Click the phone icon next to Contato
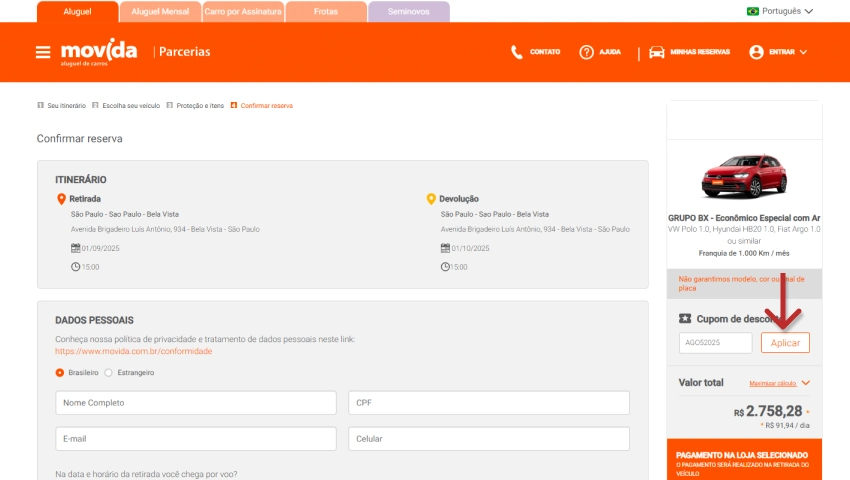The image size is (850, 480). (x=517, y=52)
